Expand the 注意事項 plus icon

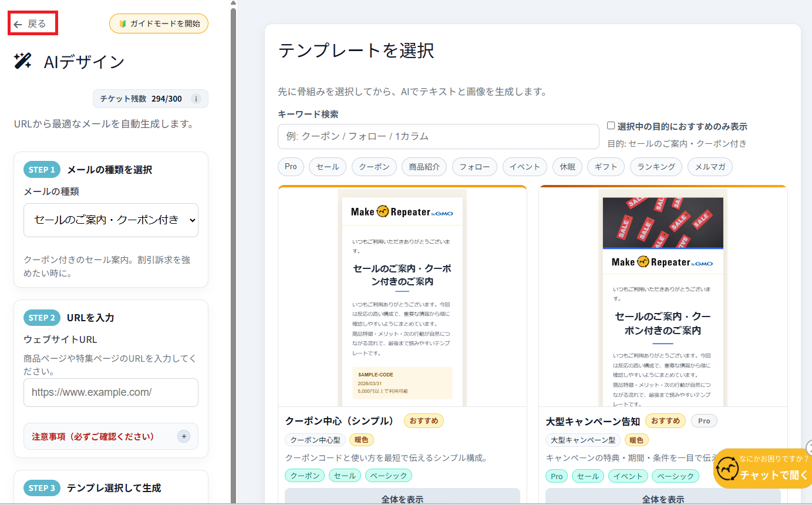pos(184,436)
